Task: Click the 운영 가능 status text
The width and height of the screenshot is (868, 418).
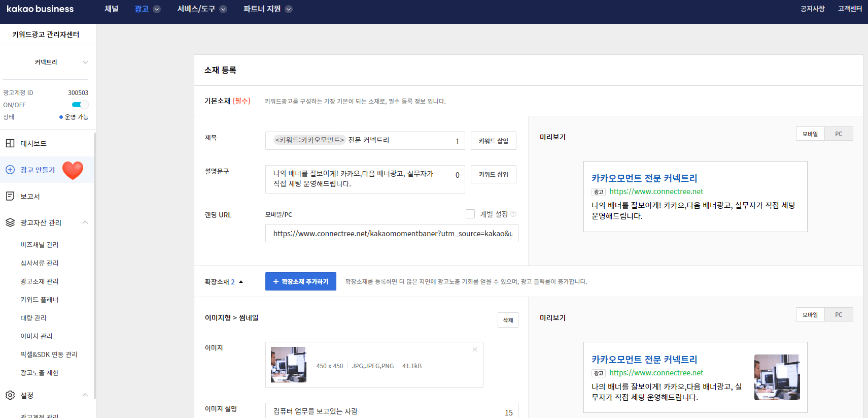Action: (77, 117)
